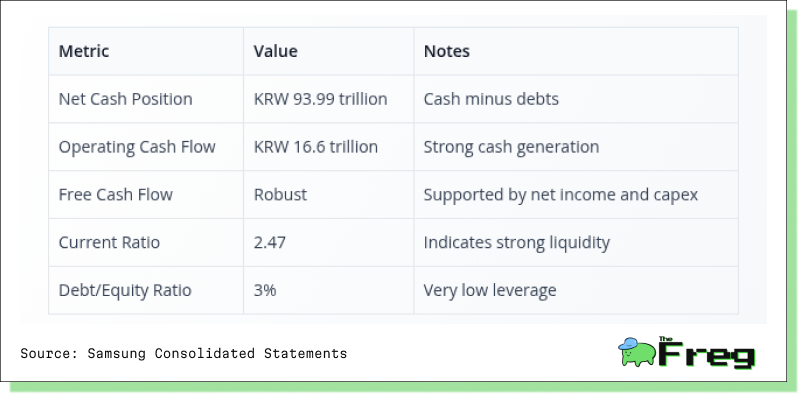
Task: Click the Very low leverage note
Action: [490, 291]
